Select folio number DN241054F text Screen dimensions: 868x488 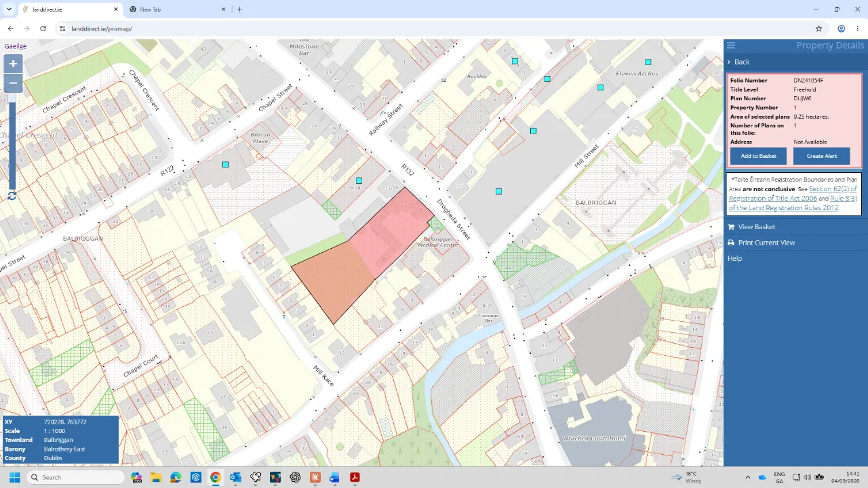[808, 81]
